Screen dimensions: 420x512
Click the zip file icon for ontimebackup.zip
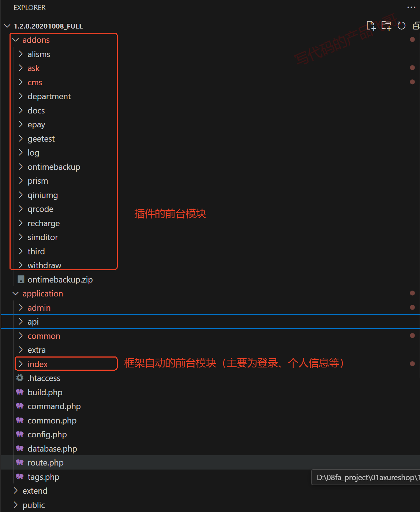[21, 280]
